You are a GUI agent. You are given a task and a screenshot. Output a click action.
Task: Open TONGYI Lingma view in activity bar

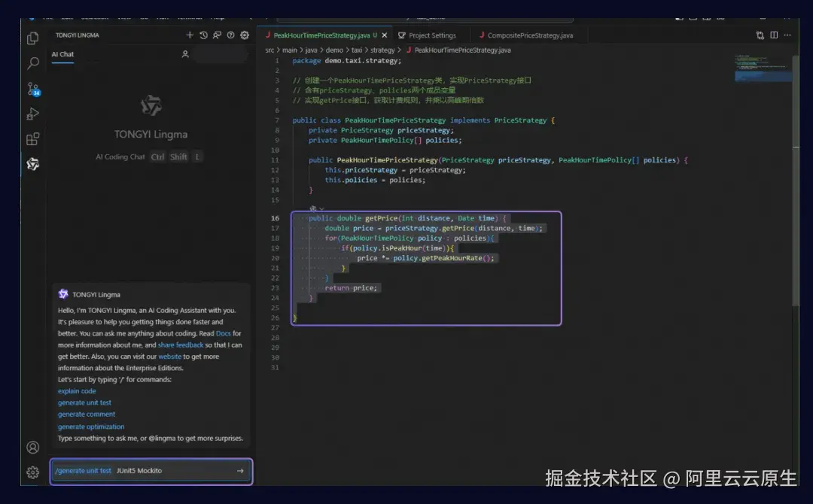(x=32, y=164)
